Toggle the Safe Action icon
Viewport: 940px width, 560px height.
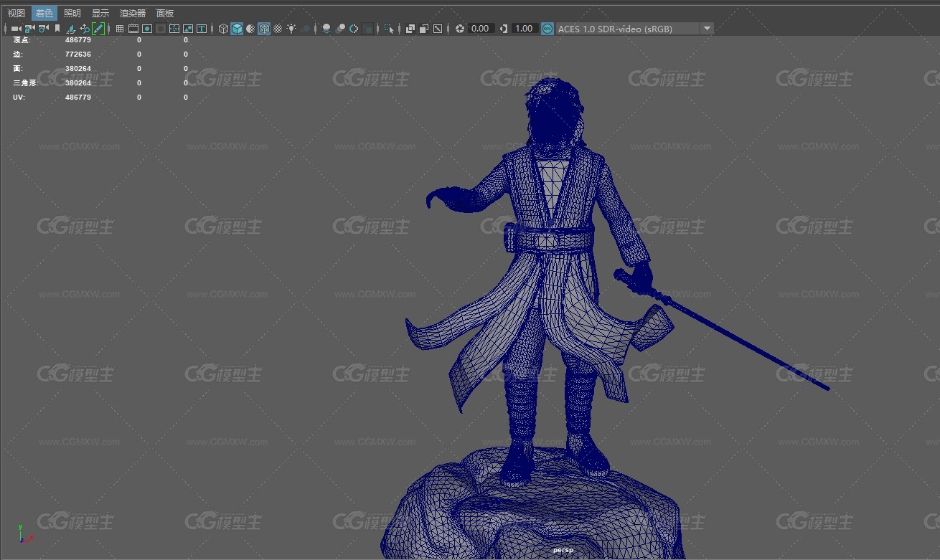[x=188, y=29]
